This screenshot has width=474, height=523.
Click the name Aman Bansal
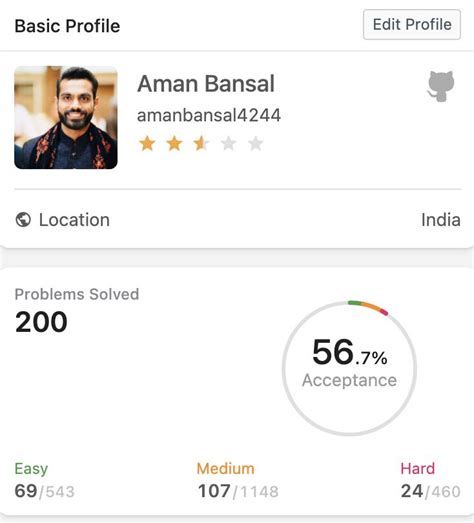click(x=206, y=83)
